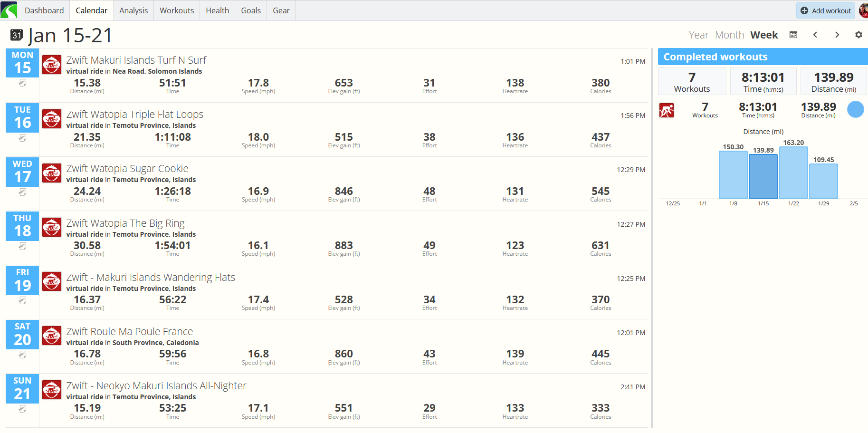Open the Analysis tab
This screenshot has height=433, width=868.
pyautogui.click(x=134, y=10)
